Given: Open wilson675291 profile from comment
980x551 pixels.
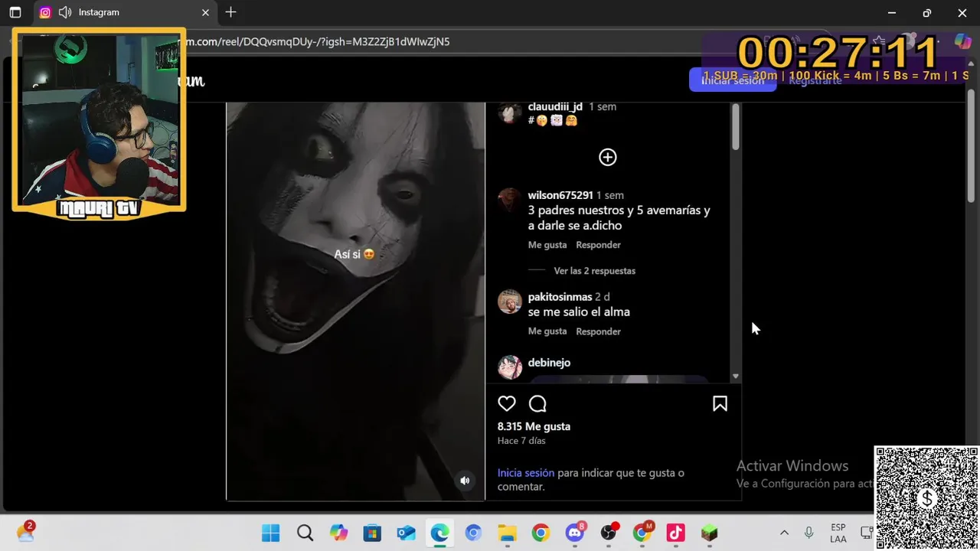Looking at the screenshot, I should point(560,195).
